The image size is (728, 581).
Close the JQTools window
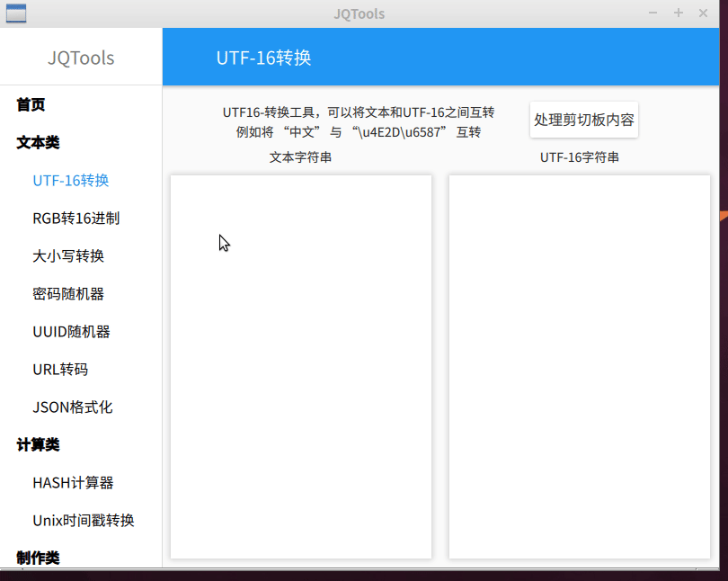[x=704, y=13]
